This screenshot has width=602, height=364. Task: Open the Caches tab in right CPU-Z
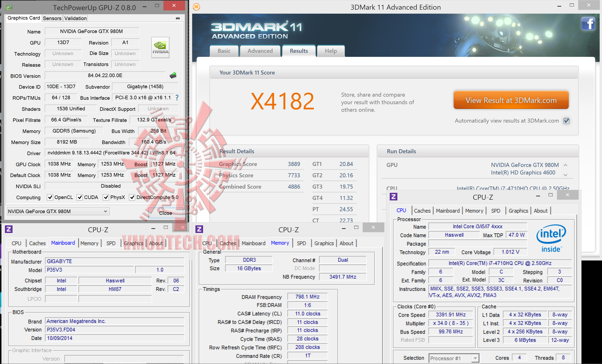422,211
